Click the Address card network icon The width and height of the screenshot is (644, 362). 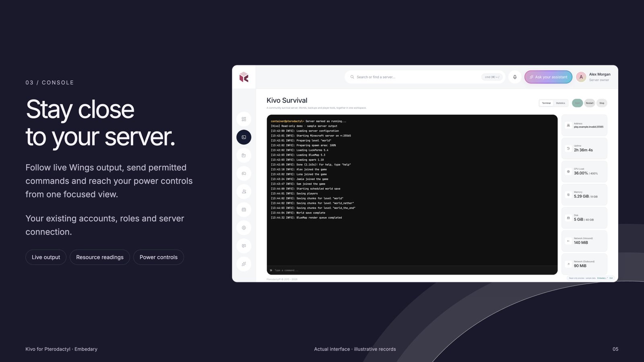tap(568, 125)
